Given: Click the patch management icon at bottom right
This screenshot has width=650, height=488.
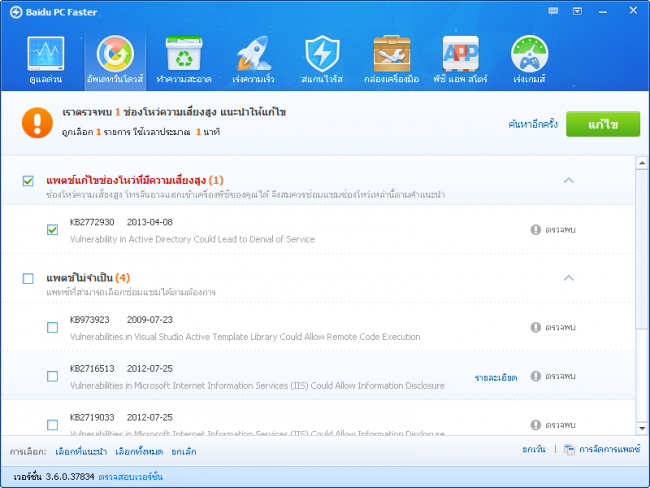Looking at the screenshot, I should [570, 449].
